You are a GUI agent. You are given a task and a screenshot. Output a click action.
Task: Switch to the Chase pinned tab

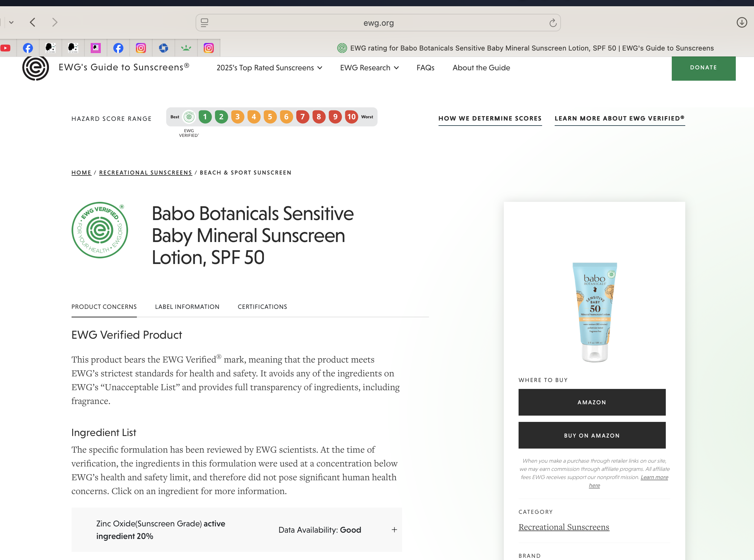[164, 48]
